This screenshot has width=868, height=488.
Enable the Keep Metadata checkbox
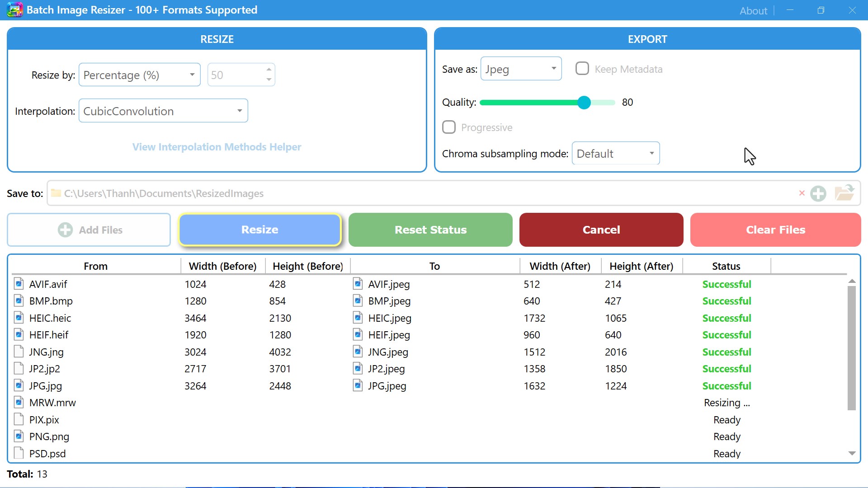point(582,69)
